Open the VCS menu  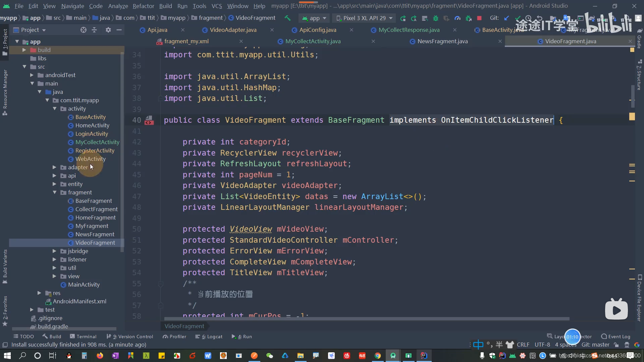click(x=217, y=6)
